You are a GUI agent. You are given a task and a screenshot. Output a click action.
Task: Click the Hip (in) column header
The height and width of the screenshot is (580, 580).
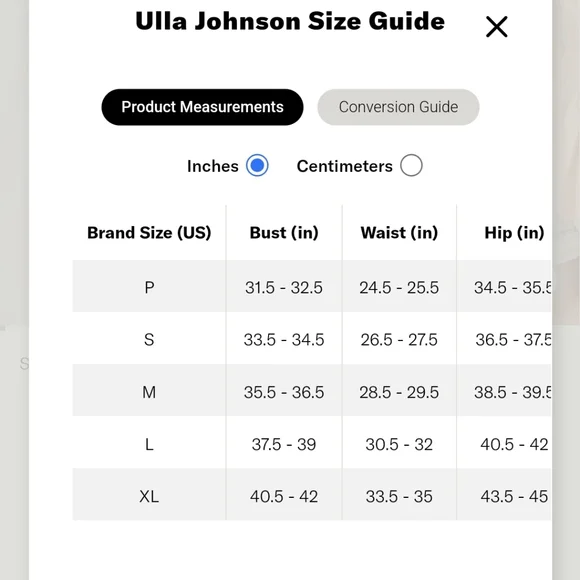514,233
